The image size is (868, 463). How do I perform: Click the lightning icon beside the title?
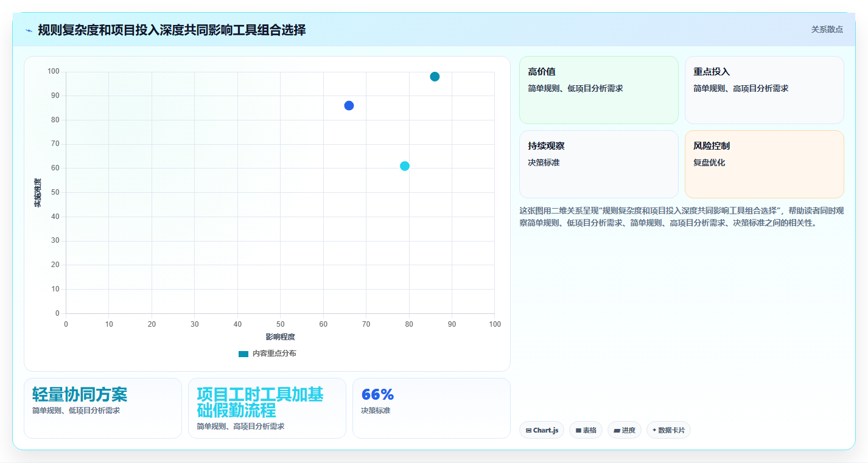29,30
